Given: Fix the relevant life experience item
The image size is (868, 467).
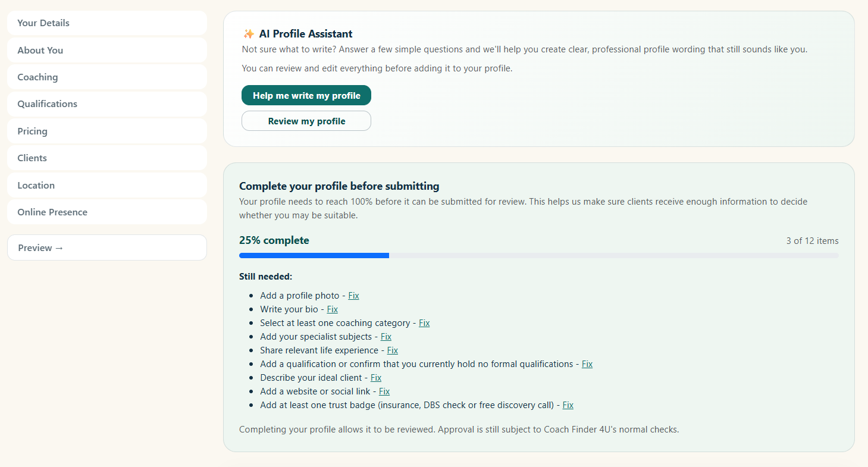Looking at the screenshot, I should pos(393,350).
